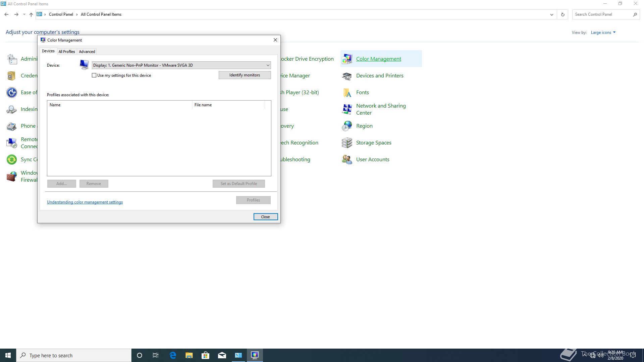
Task: Open the View by Large icons dropdown
Action: point(603,33)
